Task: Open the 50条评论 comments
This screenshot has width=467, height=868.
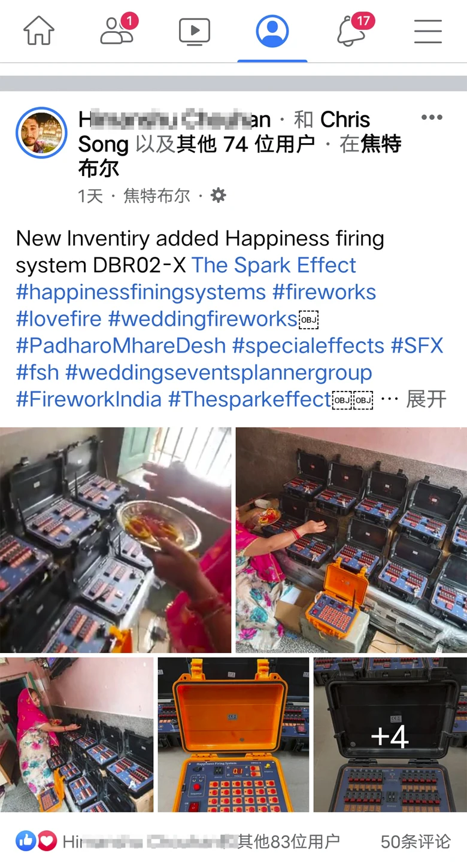Action: pos(416,842)
